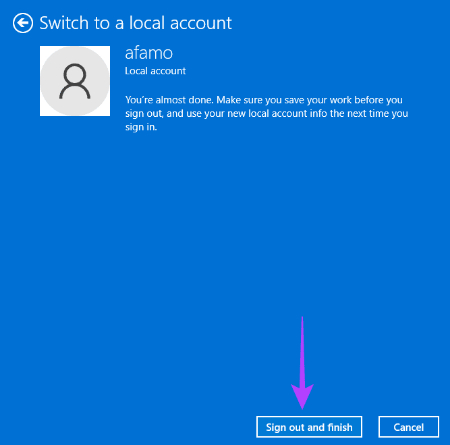This screenshot has width=450, height=445.
Task: Click the line mentioning new local account info
Action: click(267, 114)
